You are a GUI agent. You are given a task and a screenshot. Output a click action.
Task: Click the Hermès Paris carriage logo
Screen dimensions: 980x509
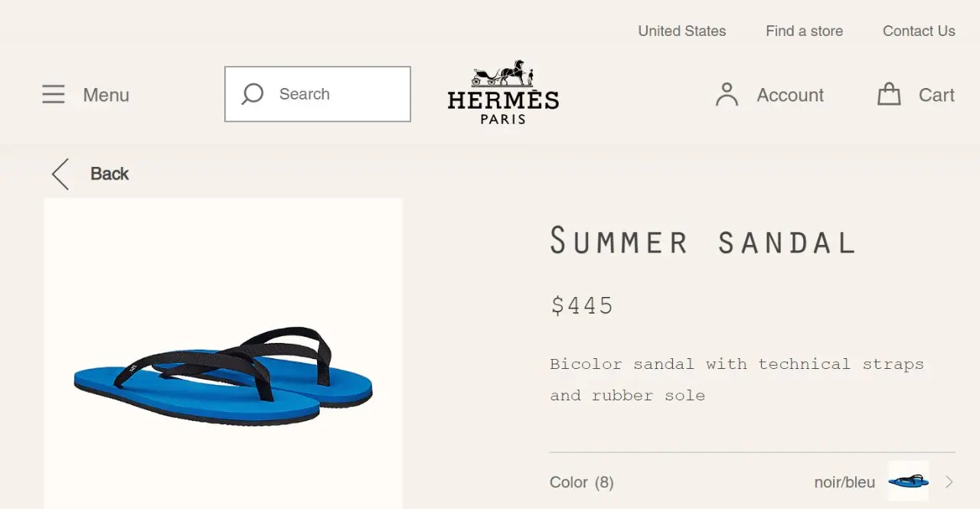click(x=503, y=92)
